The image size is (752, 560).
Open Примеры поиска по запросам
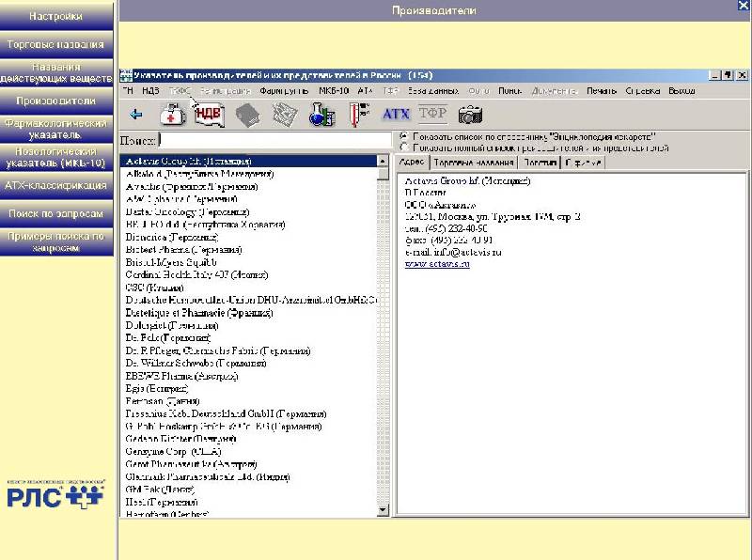tap(56, 241)
